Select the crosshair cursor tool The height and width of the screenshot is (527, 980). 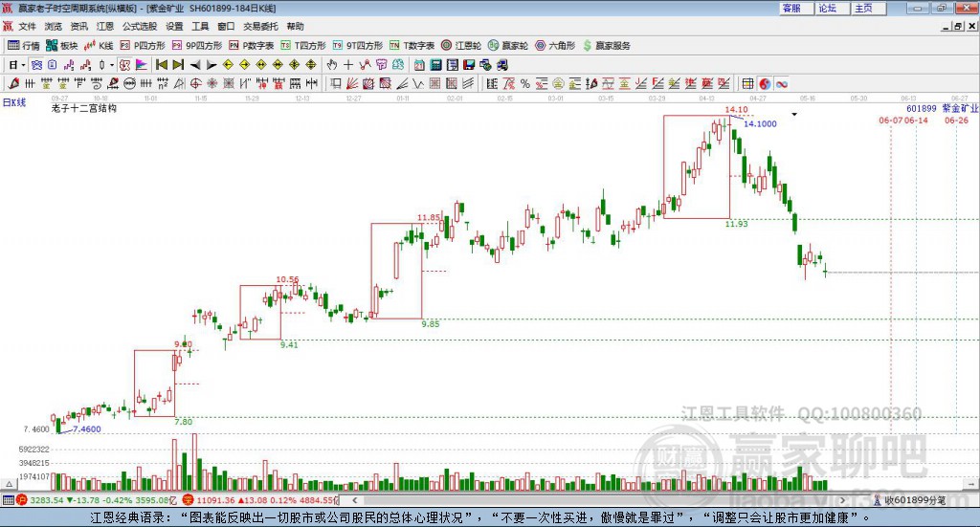[348, 65]
